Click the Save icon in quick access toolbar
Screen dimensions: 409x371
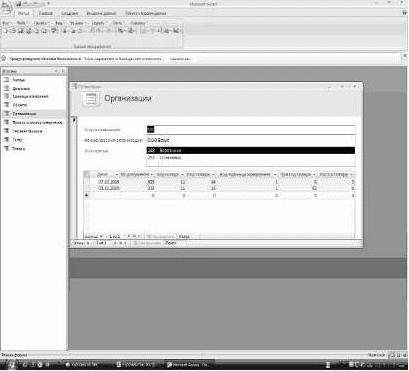pos(19,4)
